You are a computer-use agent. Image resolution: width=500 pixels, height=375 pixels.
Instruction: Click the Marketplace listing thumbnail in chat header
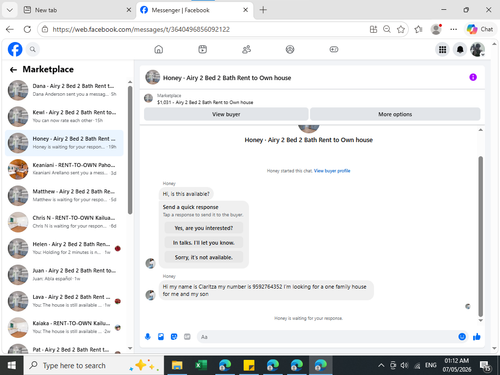tap(148, 98)
